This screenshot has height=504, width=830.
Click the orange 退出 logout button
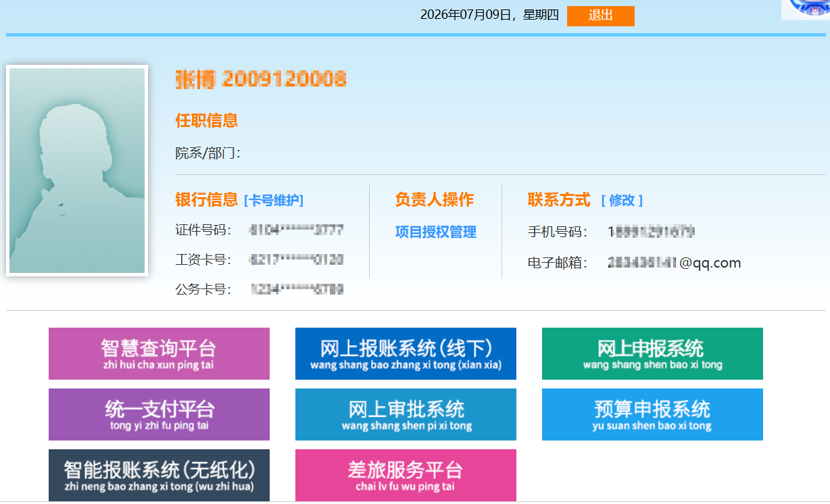(x=600, y=16)
